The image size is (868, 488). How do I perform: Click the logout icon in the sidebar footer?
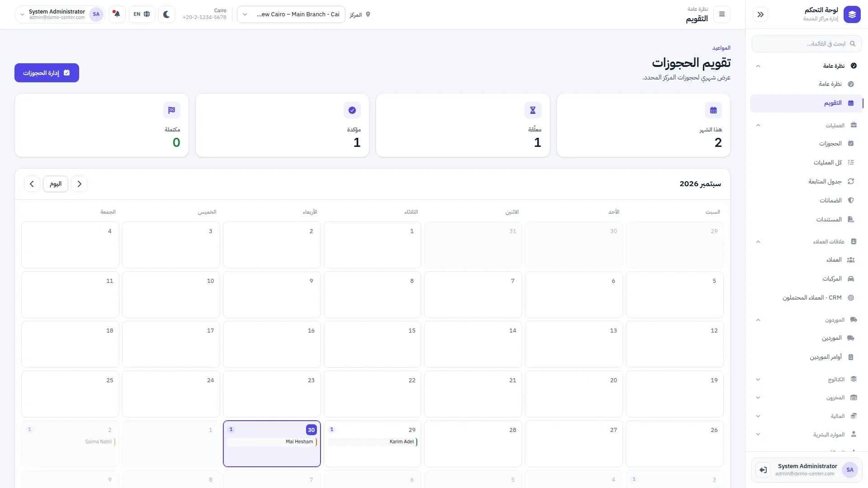[763, 470]
